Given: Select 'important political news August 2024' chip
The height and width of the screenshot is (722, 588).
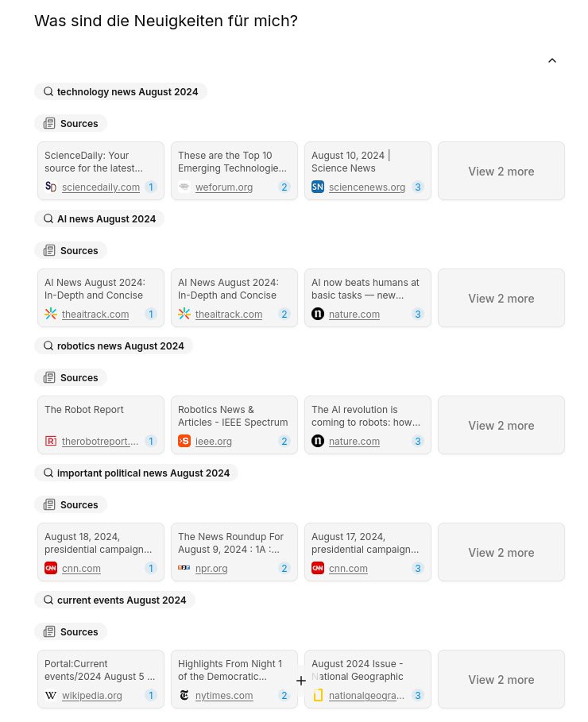Looking at the screenshot, I should point(136,473).
